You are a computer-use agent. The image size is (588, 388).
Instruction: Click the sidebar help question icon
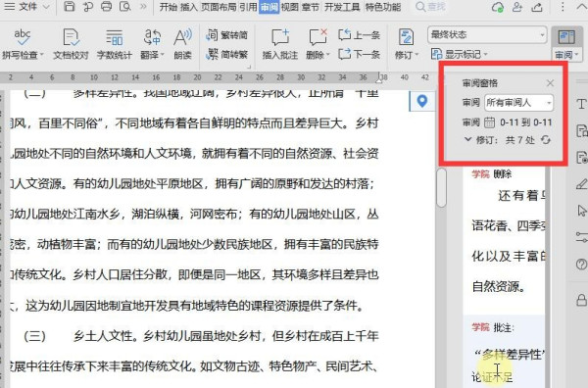[581, 265]
